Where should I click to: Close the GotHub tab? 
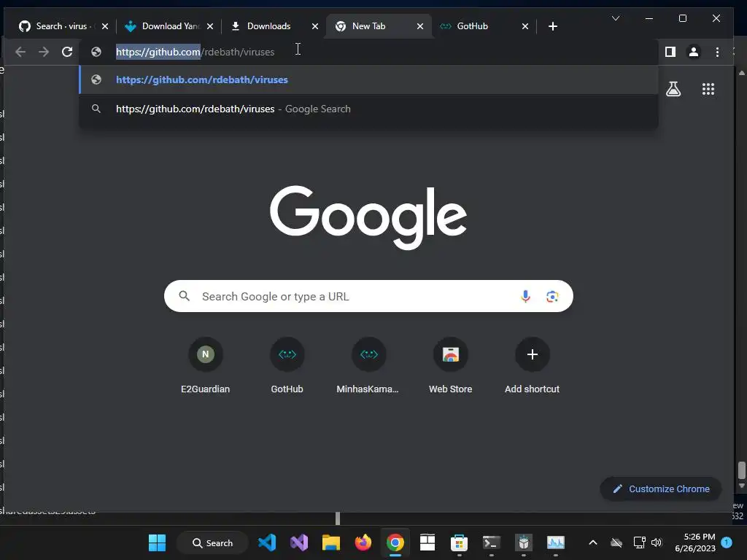525,26
